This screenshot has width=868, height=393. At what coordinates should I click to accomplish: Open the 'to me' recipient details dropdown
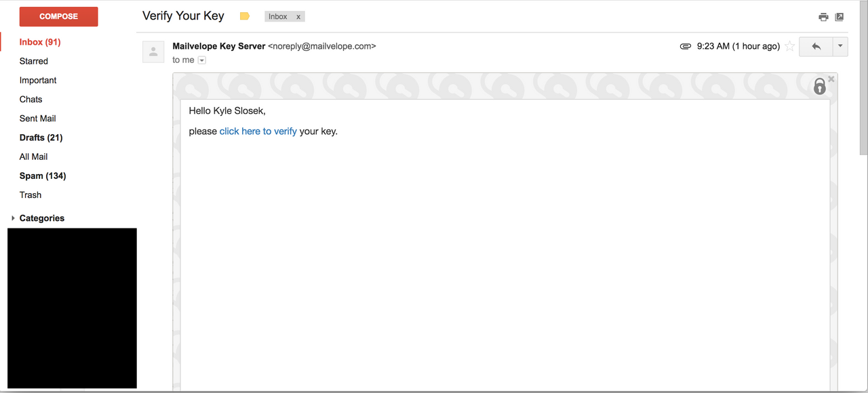click(201, 60)
